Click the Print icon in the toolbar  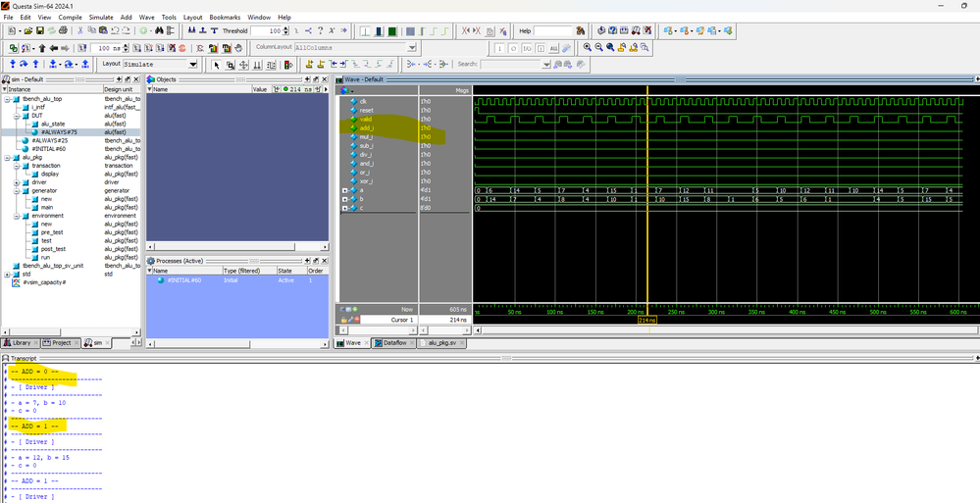pyautogui.click(x=65, y=31)
